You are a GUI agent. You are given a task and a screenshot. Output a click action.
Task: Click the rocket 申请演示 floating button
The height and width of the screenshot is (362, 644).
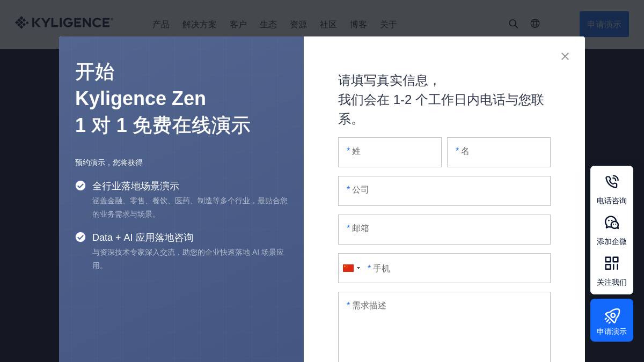coord(612,320)
